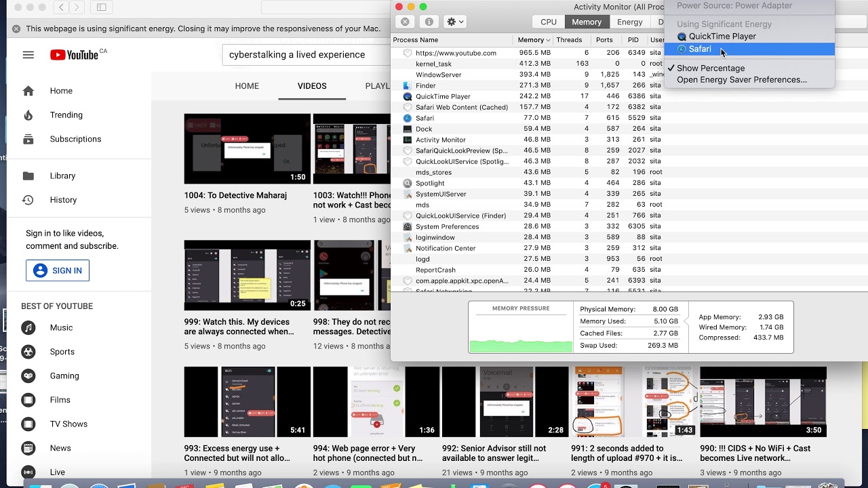Open video title 994: Web page error
The height and width of the screenshot is (488, 868).
368,453
